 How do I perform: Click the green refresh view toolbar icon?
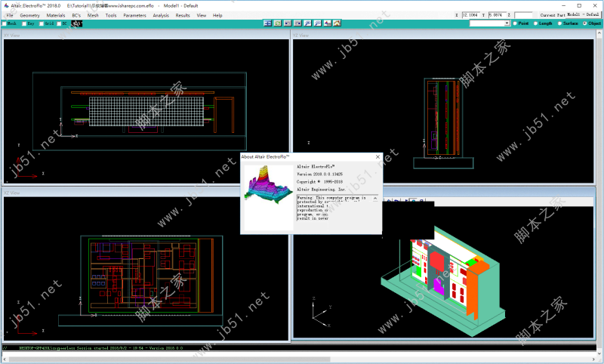click(x=277, y=23)
